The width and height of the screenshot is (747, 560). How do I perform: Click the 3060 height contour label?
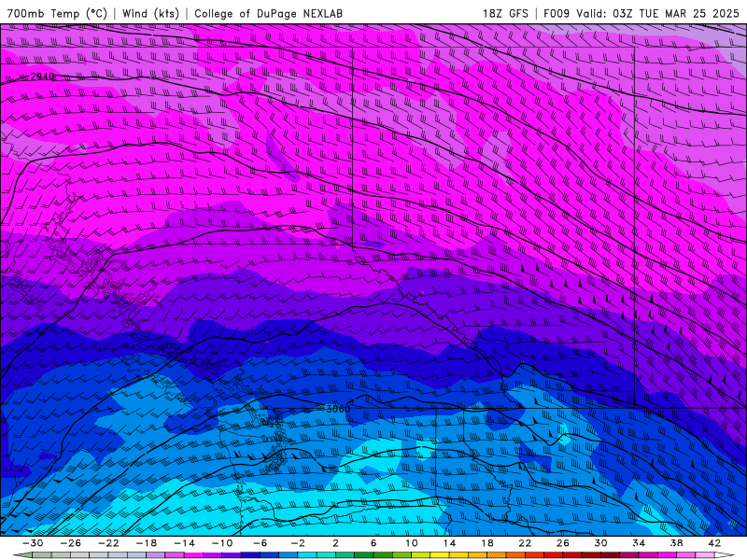[x=339, y=409]
